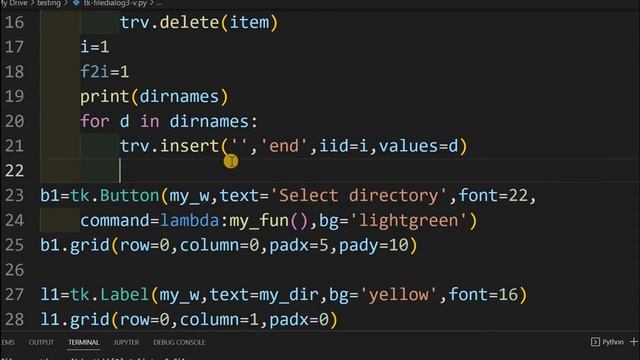
Task: Click 'b1.grid' on line 25
Action: [x=75, y=245]
